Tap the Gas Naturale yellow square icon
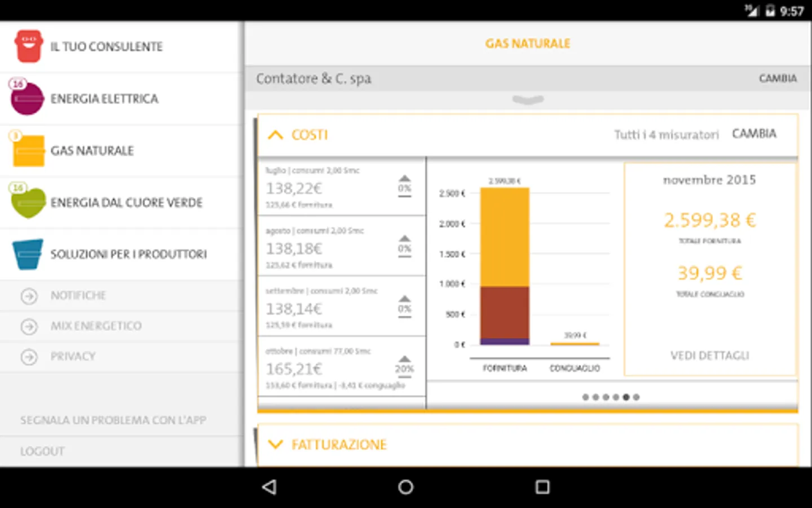This screenshot has height=508, width=812. [29, 151]
